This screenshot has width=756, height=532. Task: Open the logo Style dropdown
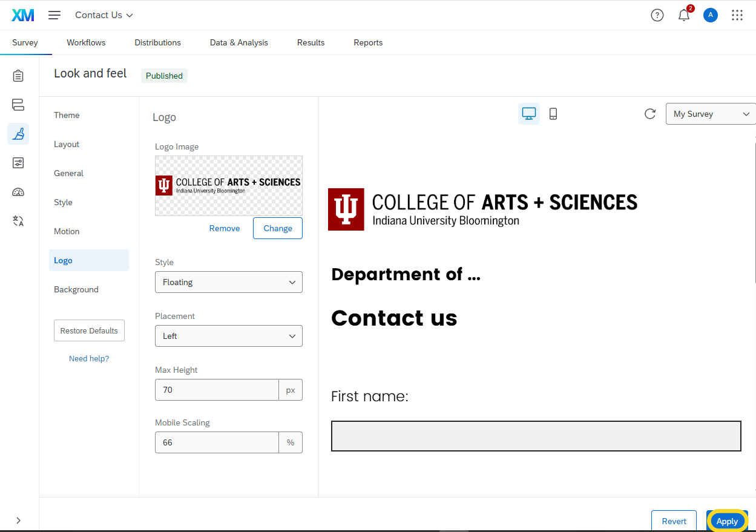click(x=228, y=282)
